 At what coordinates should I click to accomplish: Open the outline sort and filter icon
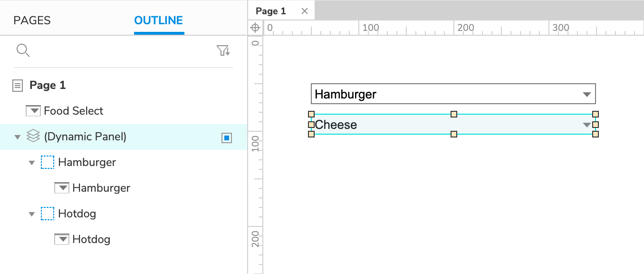223,50
